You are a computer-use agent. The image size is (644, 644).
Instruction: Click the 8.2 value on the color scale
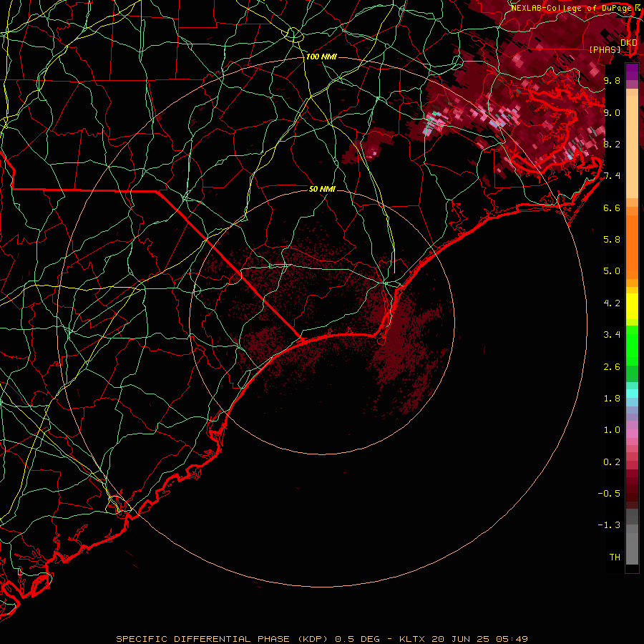[612, 144]
